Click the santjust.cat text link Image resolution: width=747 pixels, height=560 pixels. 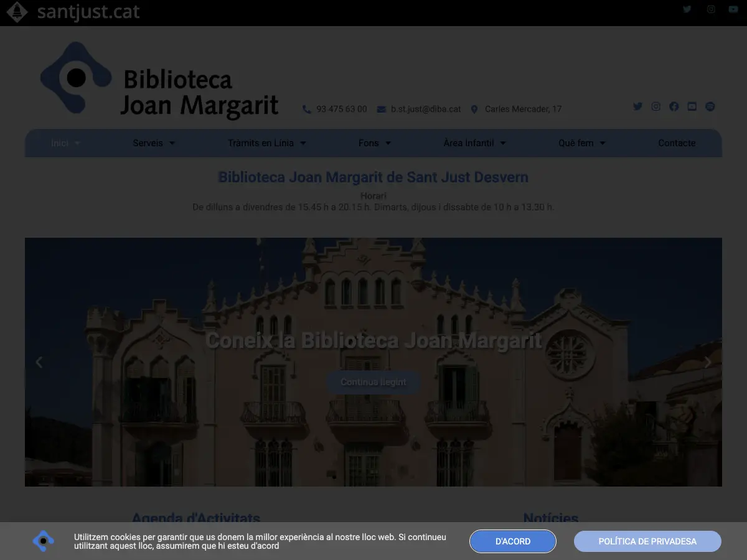pyautogui.click(x=88, y=12)
